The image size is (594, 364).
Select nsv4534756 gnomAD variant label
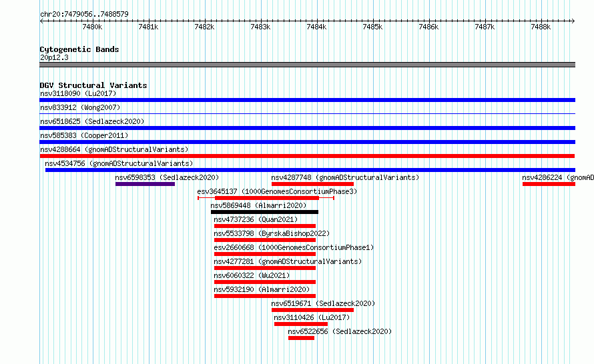pyautogui.click(x=119, y=163)
